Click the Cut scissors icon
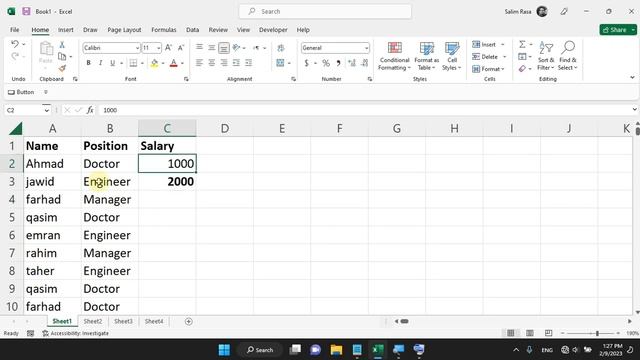 (x=62, y=44)
